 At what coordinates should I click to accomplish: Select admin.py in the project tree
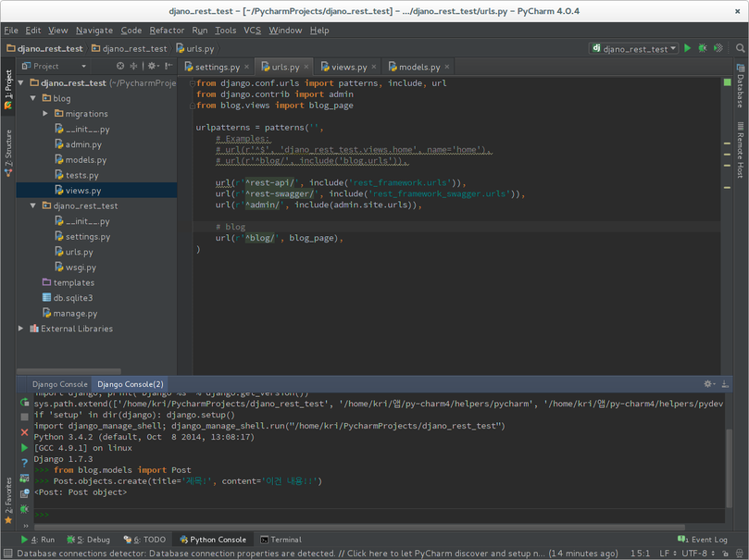coord(83,144)
